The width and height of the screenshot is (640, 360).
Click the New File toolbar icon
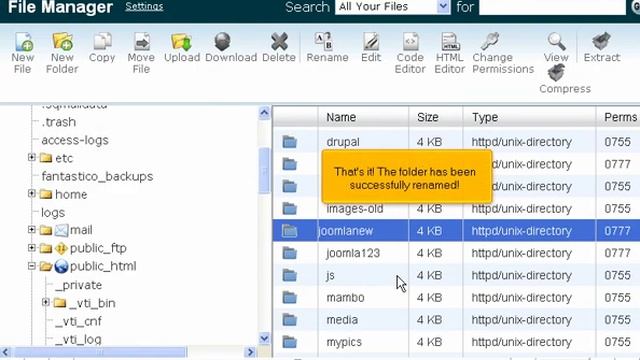[x=23, y=42]
